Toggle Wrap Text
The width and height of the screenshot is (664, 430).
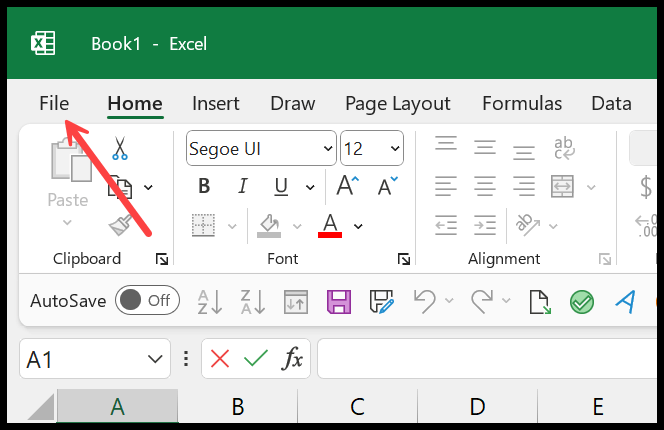tap(564, 147)
